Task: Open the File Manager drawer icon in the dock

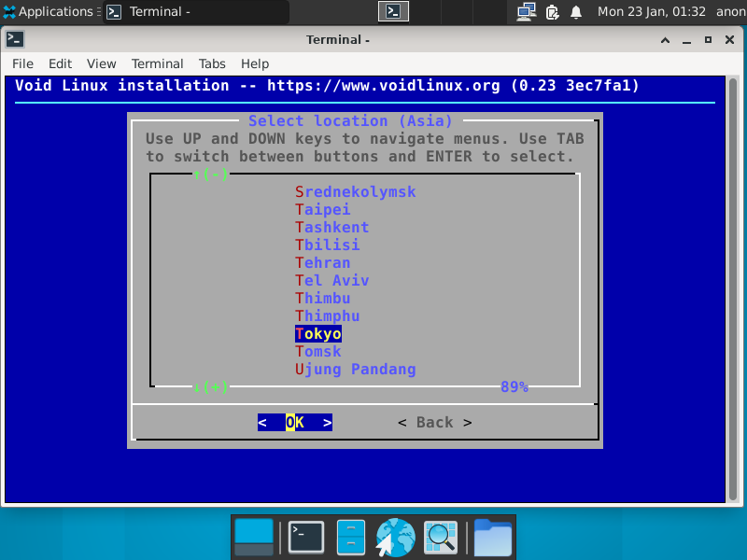Action: click(351, 538)
